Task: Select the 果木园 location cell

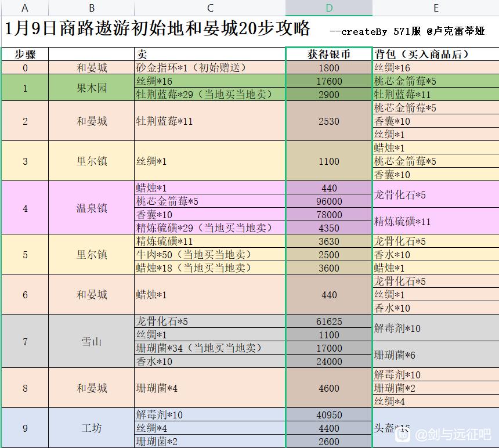Action: pyautogui.click(x=92, y=88)
